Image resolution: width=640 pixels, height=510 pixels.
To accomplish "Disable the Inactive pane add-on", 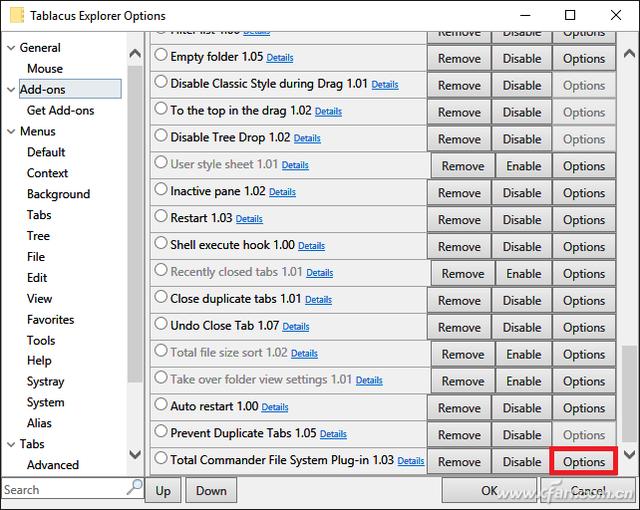I will click(x=522, y=193).
